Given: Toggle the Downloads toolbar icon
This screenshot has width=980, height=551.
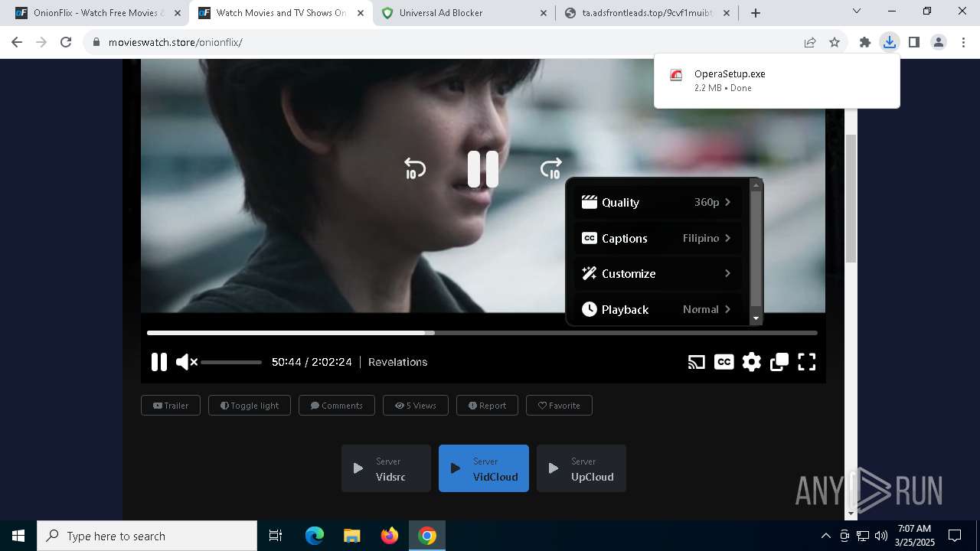Looking at the screenshot, I should [890, 42].
